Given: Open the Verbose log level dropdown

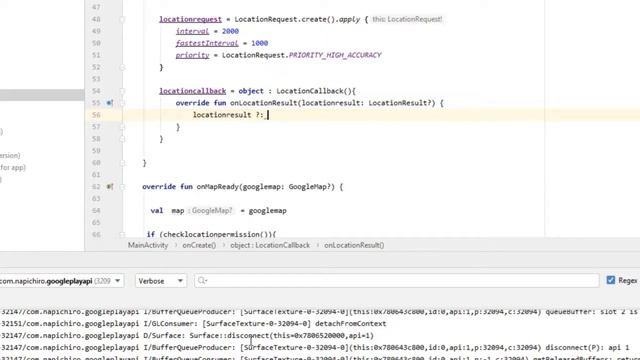Looking at the screenshot, I should 161,281.
